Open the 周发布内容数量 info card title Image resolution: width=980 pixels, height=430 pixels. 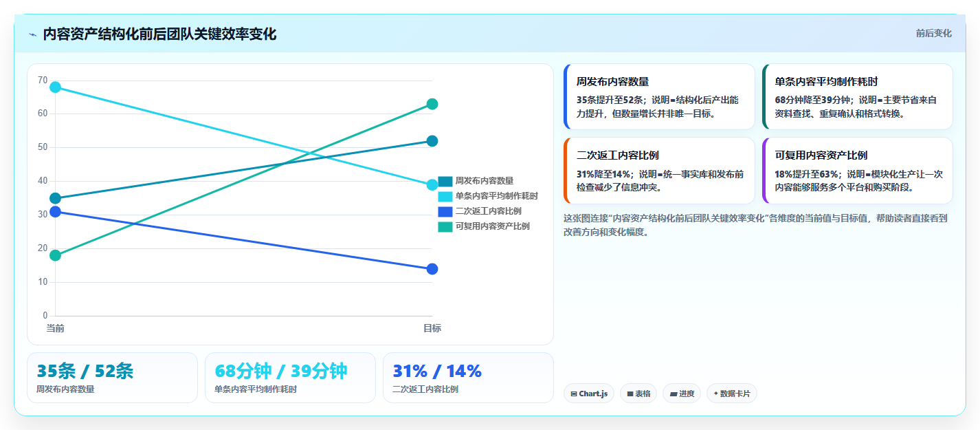(613, 81)
